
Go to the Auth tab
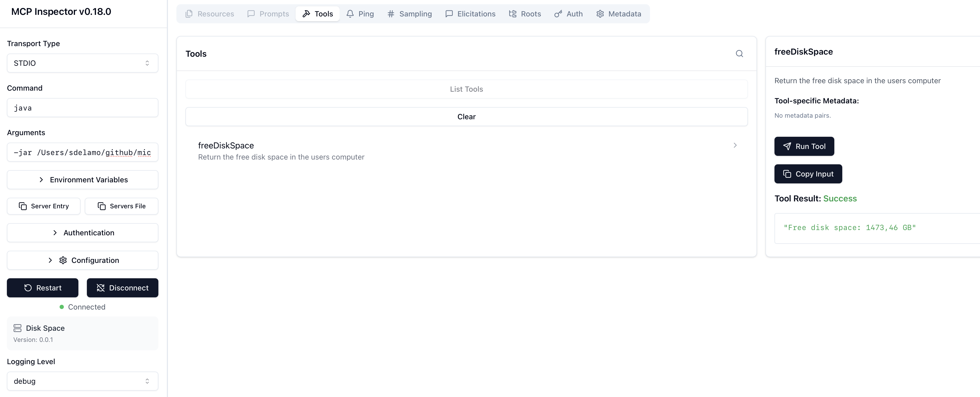coord(568,14)
